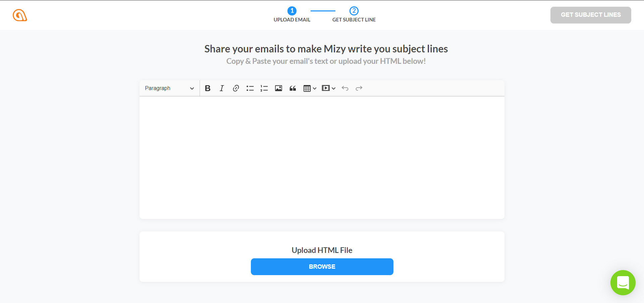Click inside the email text editor area
The image size is (644, 303).
322,158
